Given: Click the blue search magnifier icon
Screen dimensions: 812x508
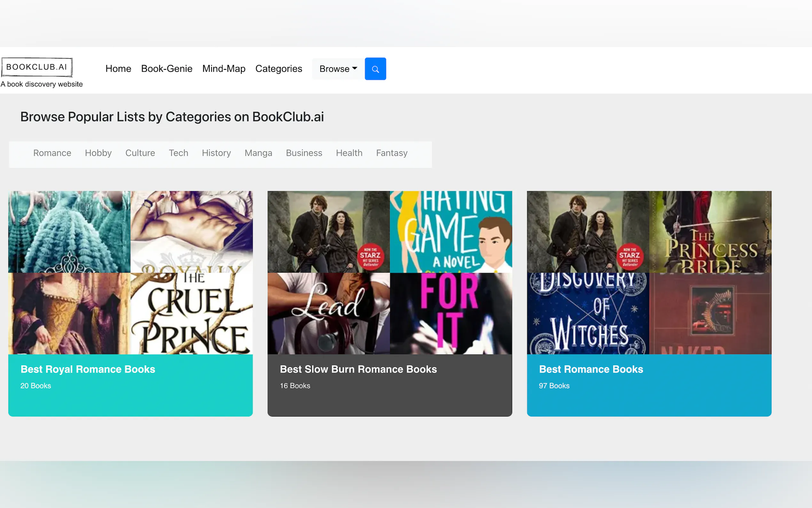Looking at the screenshot, I should (375, 69).
